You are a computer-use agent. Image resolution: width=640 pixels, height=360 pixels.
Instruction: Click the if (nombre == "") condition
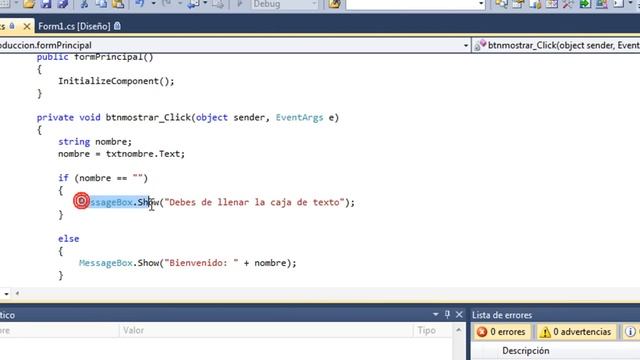click(103, 178)
